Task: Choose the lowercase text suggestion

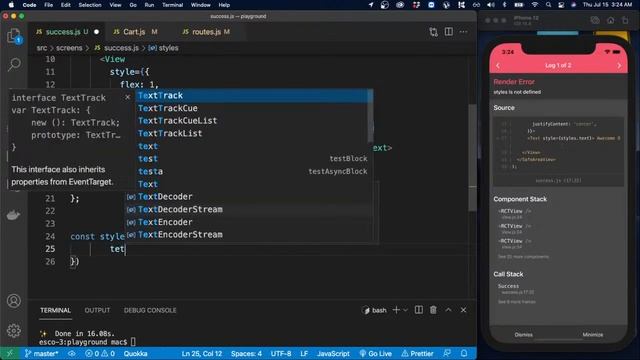Action: [x=251, y=146]
